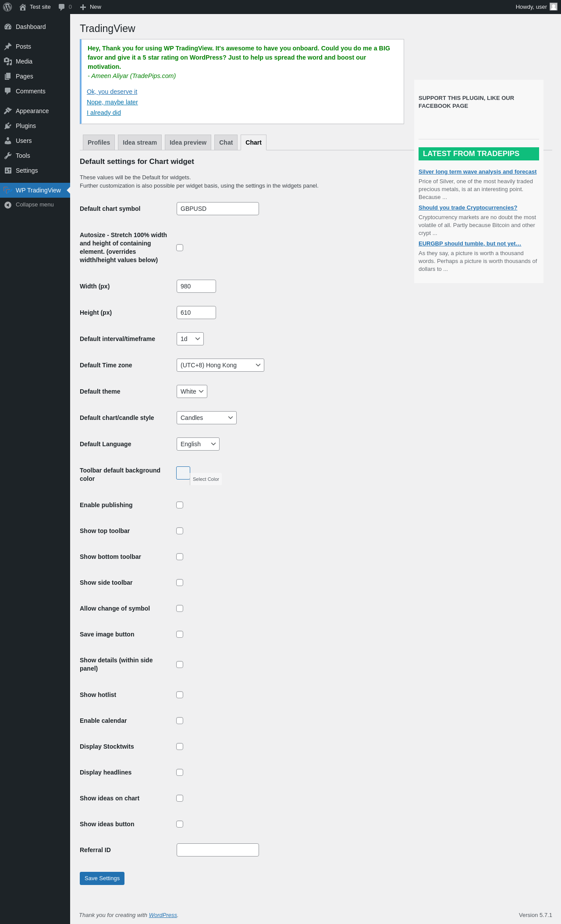Click the Collapse menu arrow icon
The height and width of the screenshot is (924, 561).
click(x=8, y=205)
